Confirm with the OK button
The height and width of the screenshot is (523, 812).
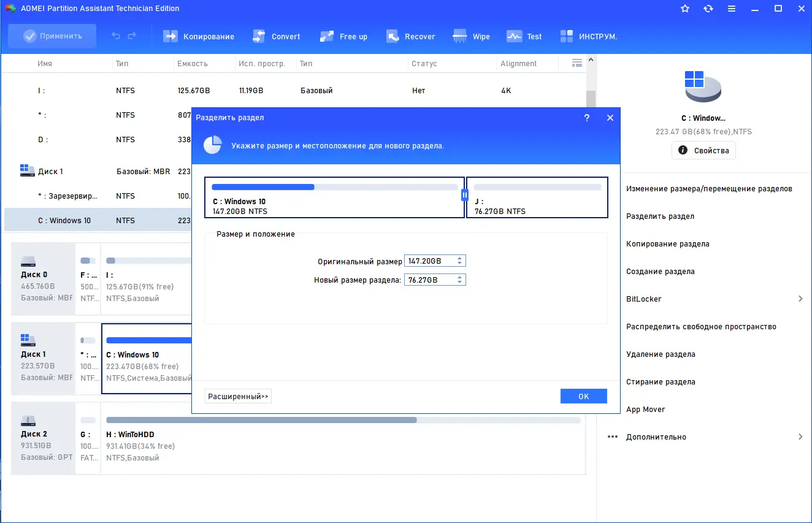(x=584, y=397)
